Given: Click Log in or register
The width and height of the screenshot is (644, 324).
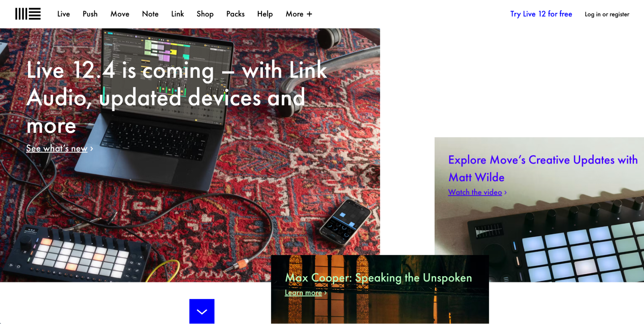Looking at the screenshot, I should click(x=607, y=14).
